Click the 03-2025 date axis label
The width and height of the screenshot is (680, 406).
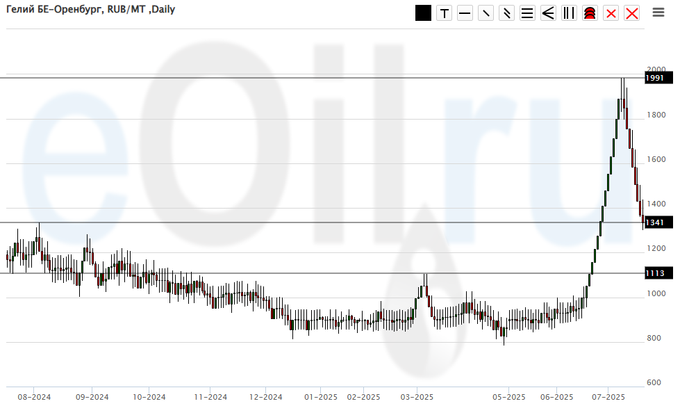pyautogui.click(x=416, y=396)
